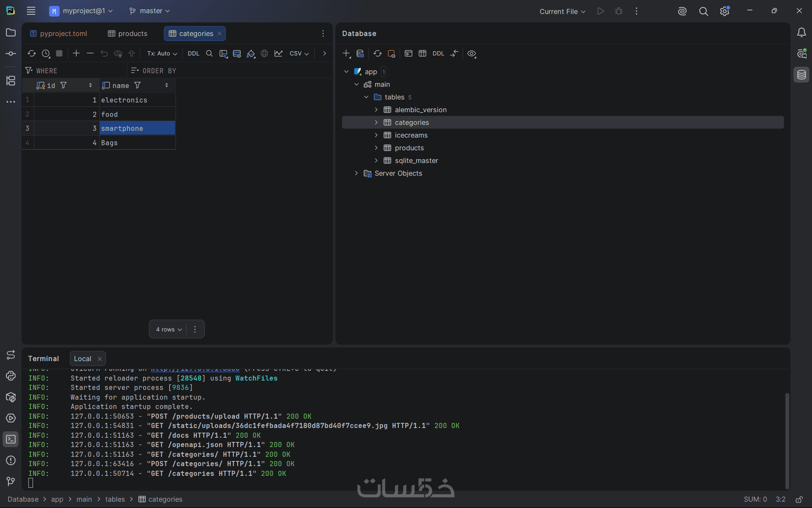This screenshot has width=812, height=508.
Task: Sort by the name column arrows
Action: pos(167,85)
